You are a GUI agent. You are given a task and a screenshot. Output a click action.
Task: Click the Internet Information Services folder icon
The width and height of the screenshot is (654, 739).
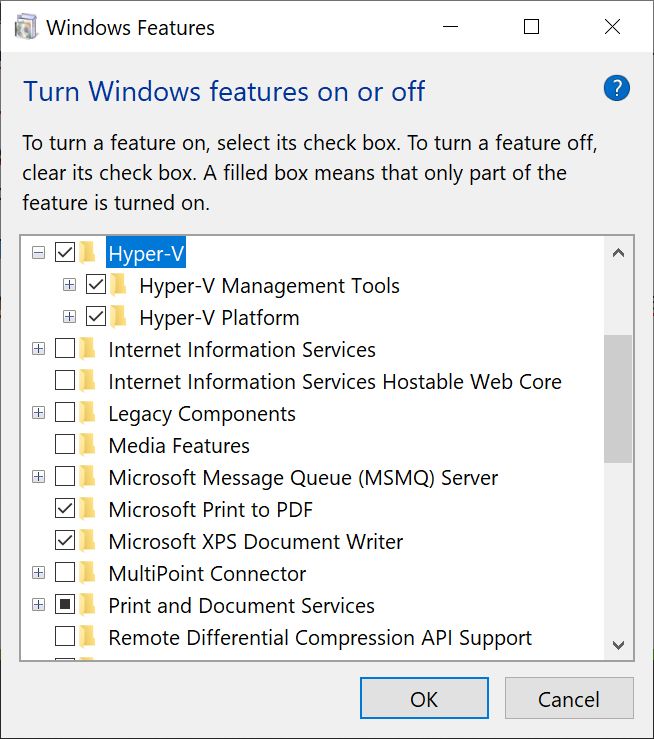pos(87,349)
